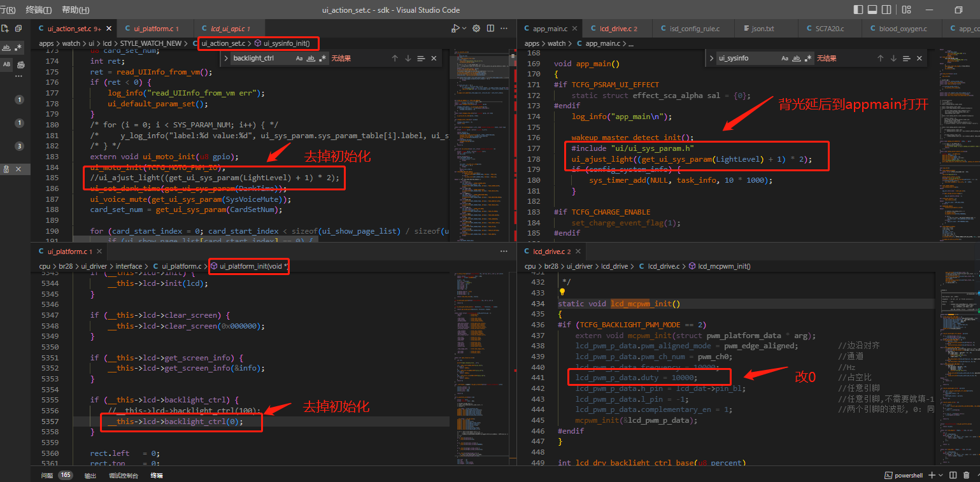Toggle primary sidebar layout icon in title bar
The height and width of the screenshot is (482, 980).
click(x=858, y=10)
